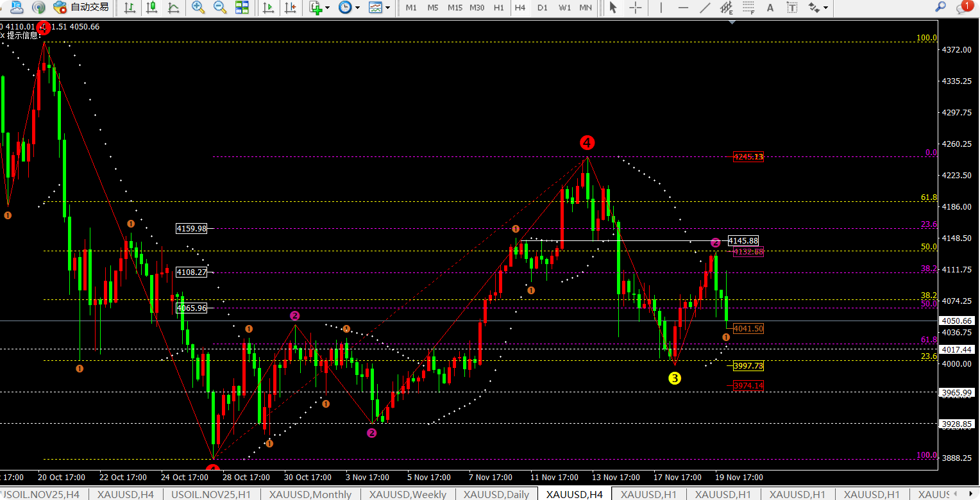This screenshot has height=500, width=980.
Task: Zoom out of the chart
Action: tap(220, 8)
